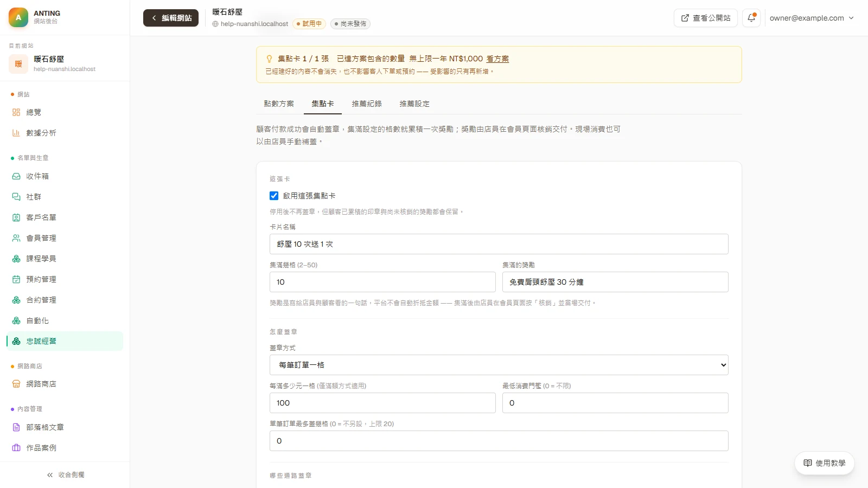Click the back arrow in 編輯網站
The height and width of the screenshot is (488, 868).
coord(154,18)
